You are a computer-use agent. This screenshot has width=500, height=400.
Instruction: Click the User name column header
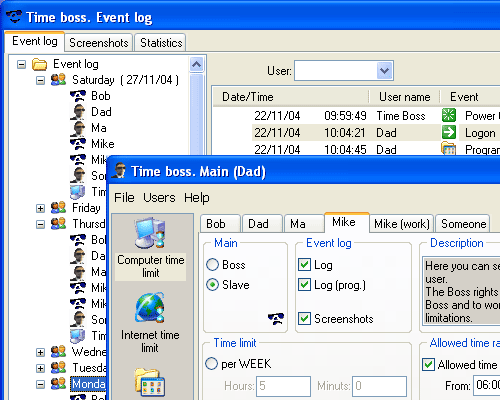405,97
